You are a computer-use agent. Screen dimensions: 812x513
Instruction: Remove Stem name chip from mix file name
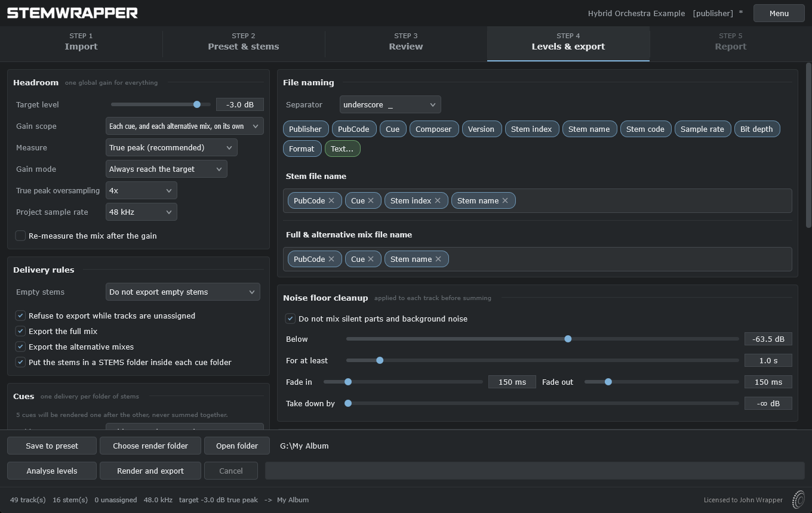click(x=438, y=259)
